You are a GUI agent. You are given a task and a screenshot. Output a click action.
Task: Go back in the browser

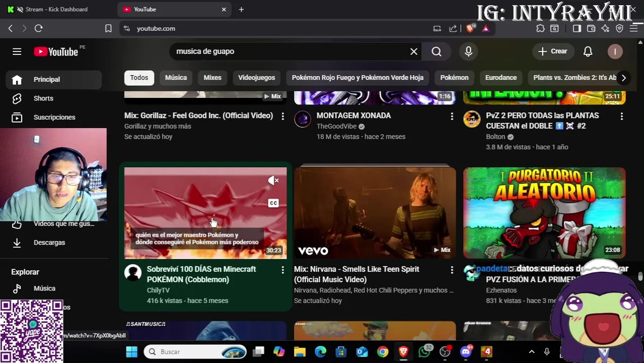click(11, 29)
